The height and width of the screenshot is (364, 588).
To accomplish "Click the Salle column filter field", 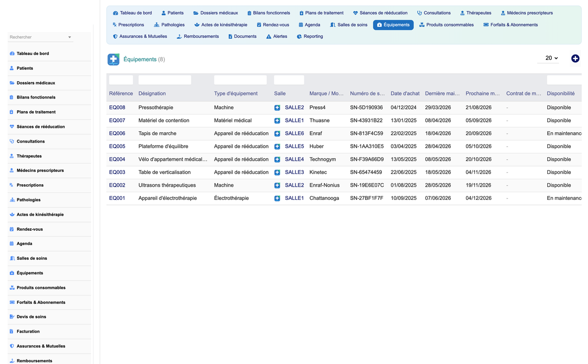I will click(289, 80).
